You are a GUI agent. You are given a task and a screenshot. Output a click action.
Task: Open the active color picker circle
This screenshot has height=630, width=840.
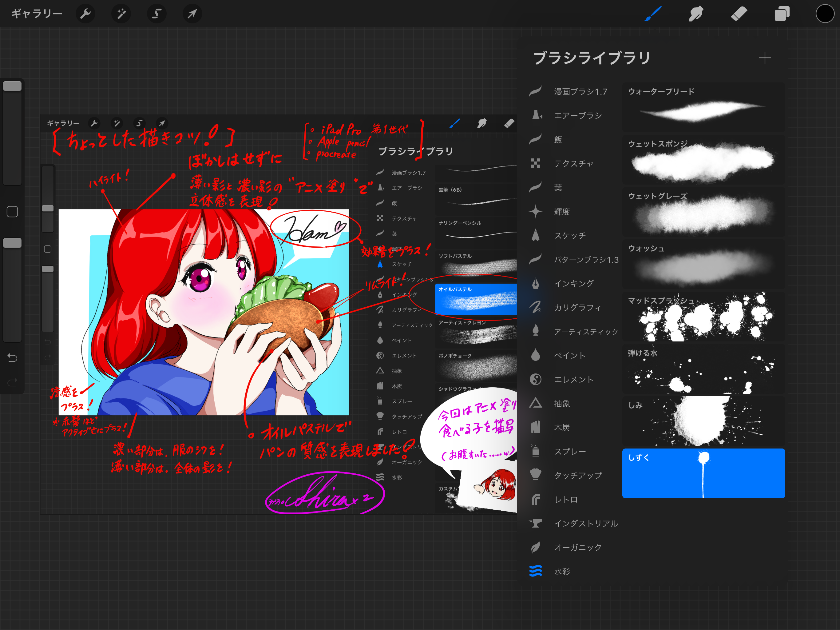click(825, 14)
